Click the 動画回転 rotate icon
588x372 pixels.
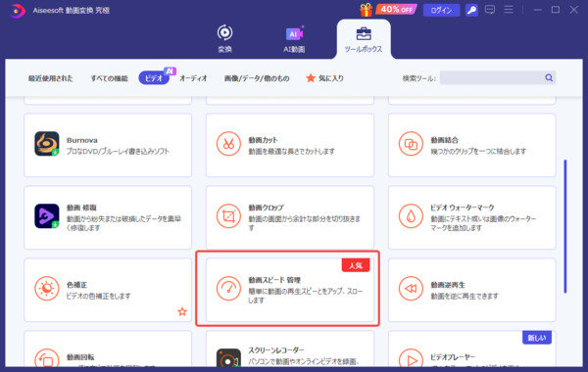[x=46, y=357]
